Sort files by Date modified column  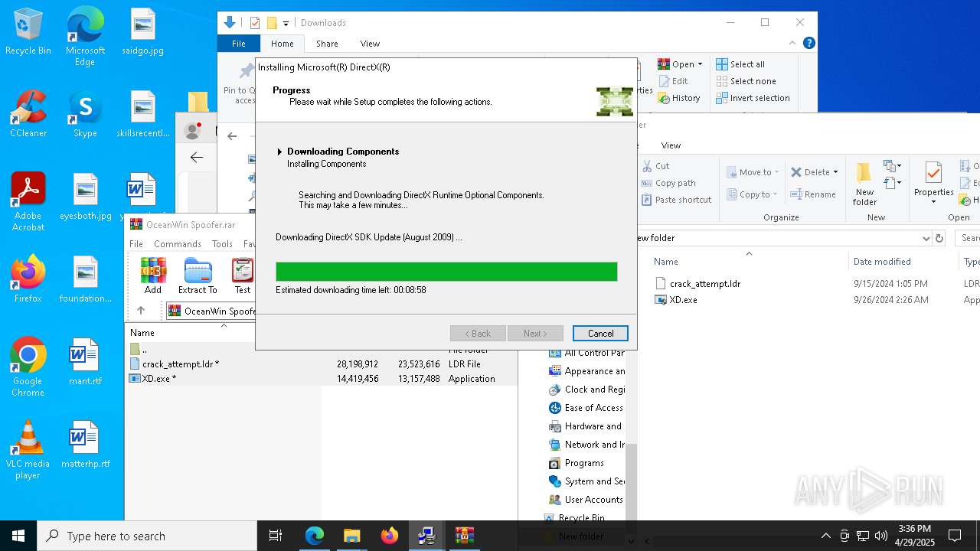882,262
